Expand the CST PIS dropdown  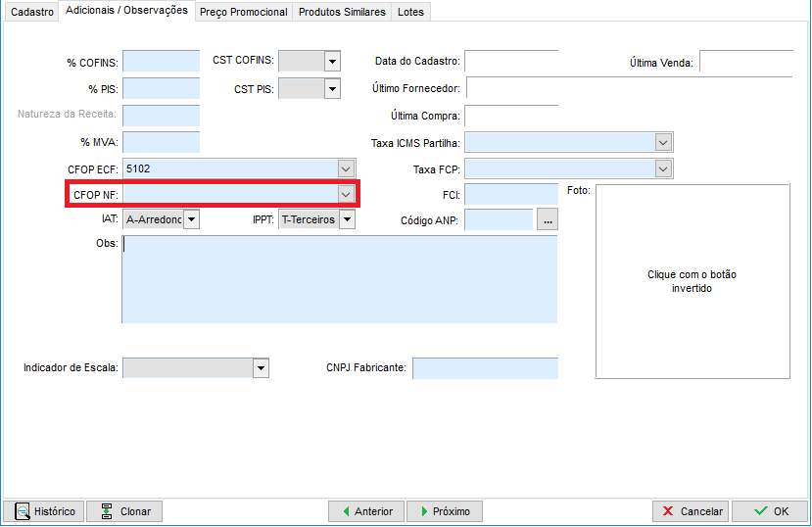332,89
